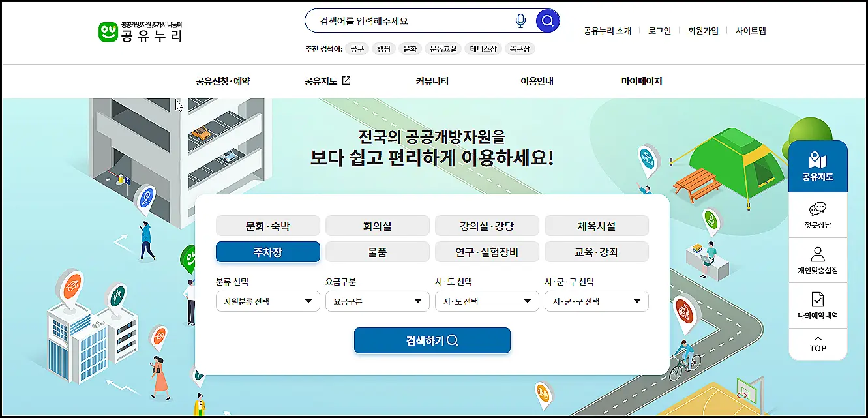Open the 공유지도 map icon in the sidebar

coord(818,165)
